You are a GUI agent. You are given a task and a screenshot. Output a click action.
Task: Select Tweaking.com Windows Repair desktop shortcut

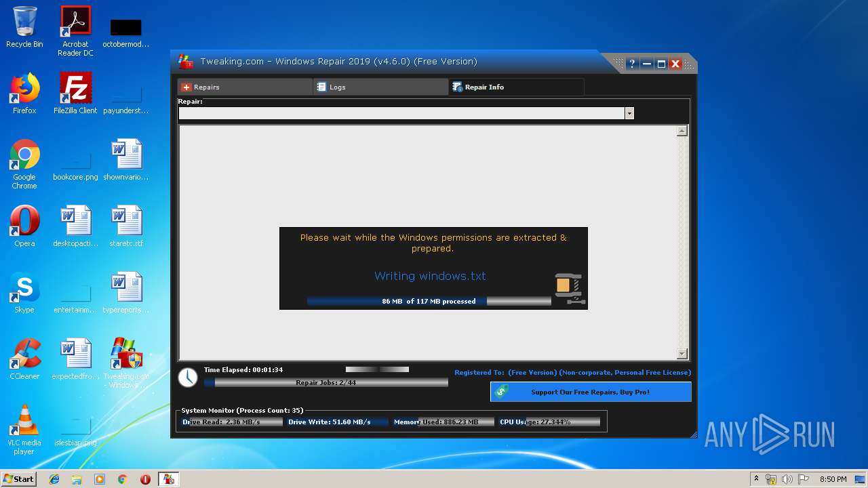point(126,363)
